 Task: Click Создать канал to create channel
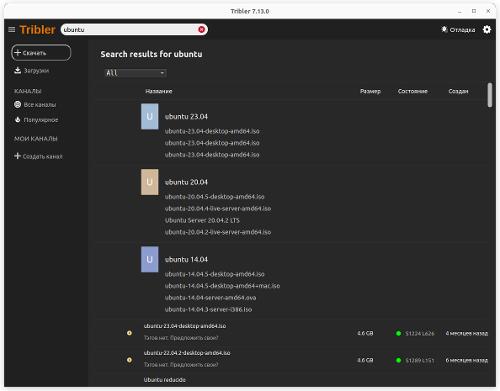tap(38, 156)
